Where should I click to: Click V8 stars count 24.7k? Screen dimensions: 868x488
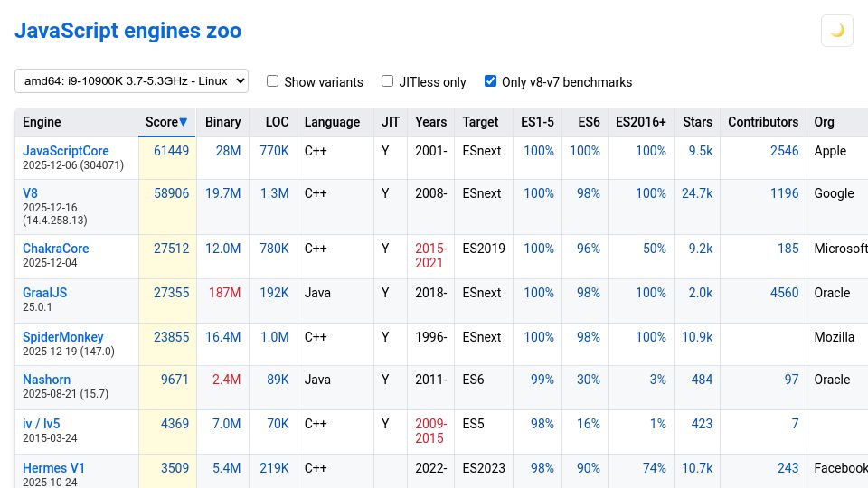697,193
